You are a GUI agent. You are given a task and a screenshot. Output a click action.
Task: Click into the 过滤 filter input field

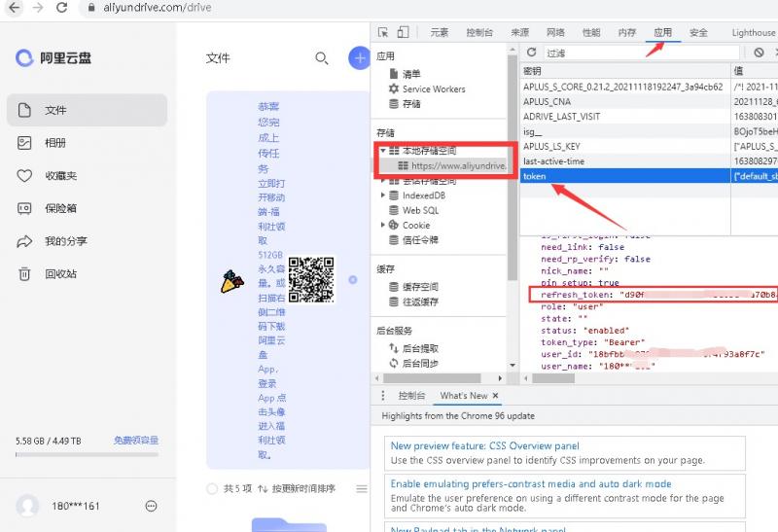pos(641,53)
